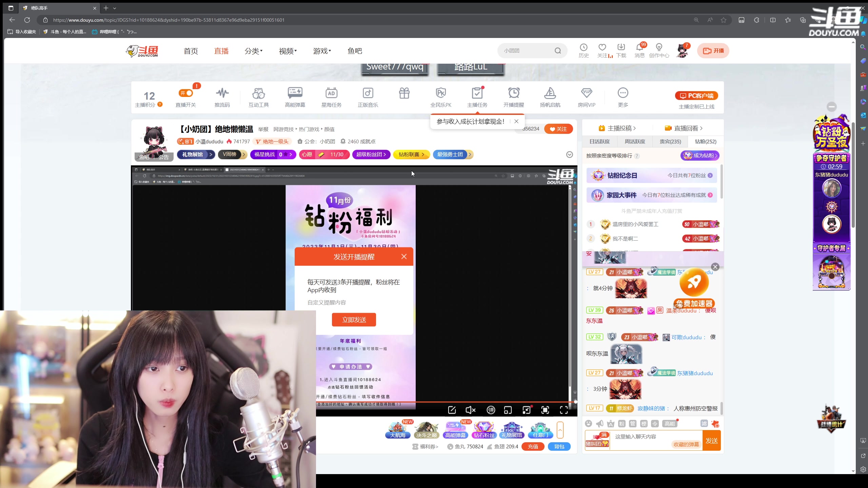
Task: Open browser Favorites star icon
Action: [x=788, y=20]
